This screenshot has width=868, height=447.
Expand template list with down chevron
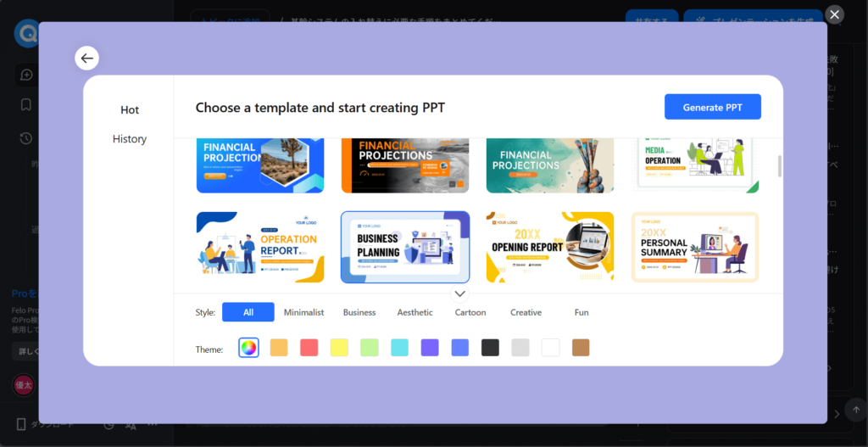(459, 293)
